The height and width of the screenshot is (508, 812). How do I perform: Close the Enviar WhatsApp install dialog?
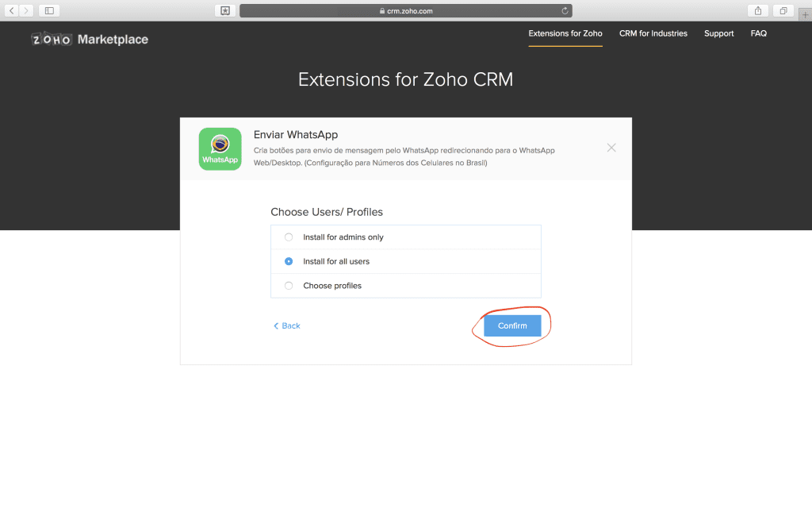[611, 148]
